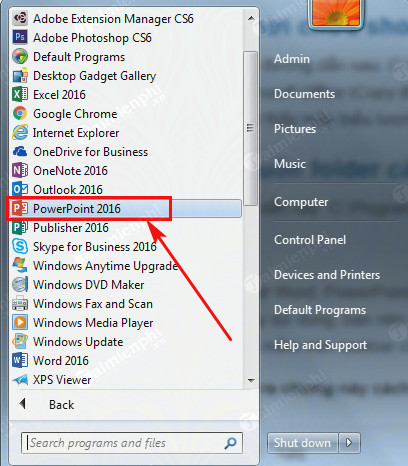
Task: Select the Publisher 2016 label
Action: pyautogui.click(x=71, y=228)
